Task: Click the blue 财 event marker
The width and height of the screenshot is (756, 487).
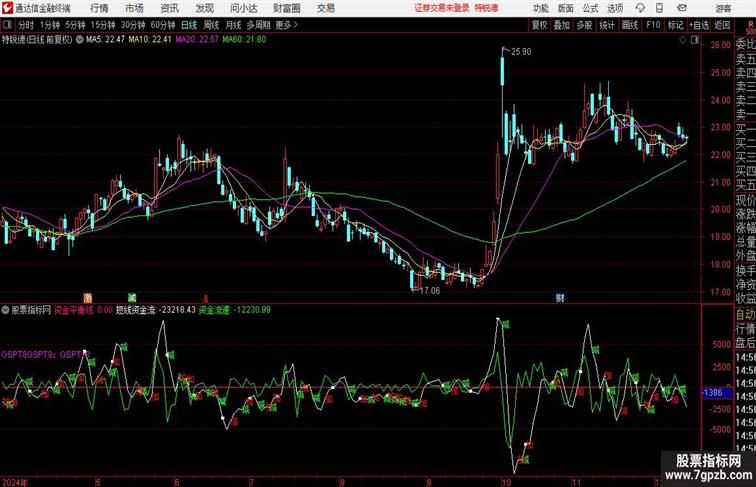Action: coord(560,298)
